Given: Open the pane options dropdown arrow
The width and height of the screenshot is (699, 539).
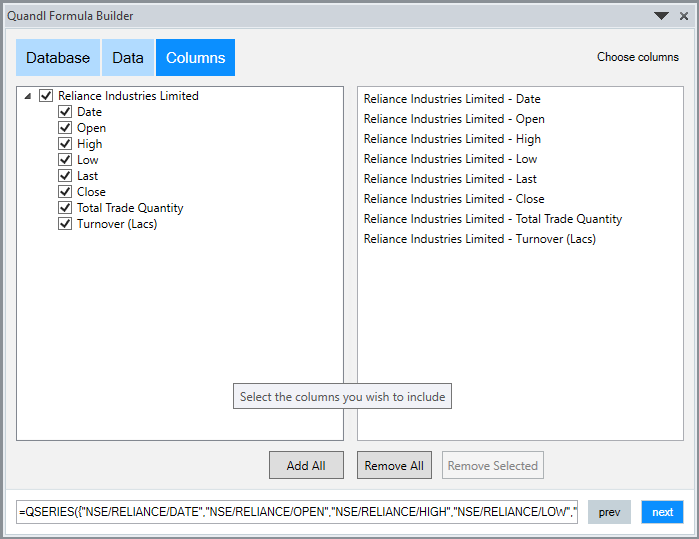Looking at the screenshot, I should tap(661, 16).
